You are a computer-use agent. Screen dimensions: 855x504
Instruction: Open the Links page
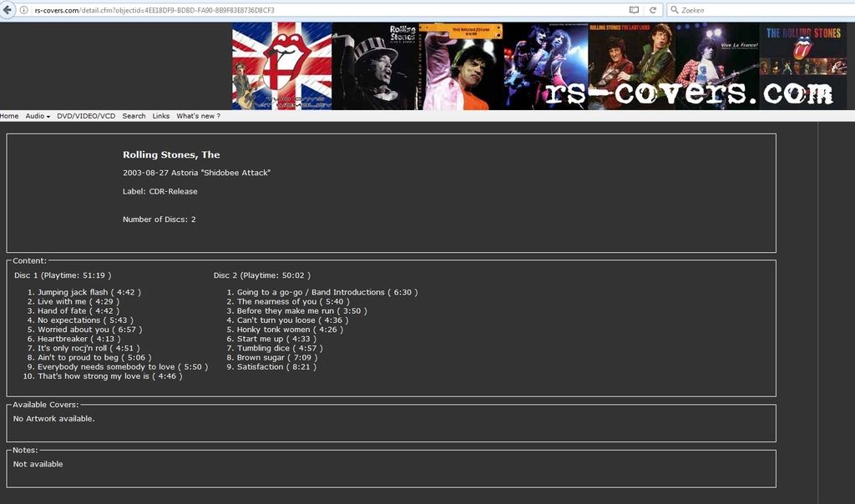pyautogui.click(x=161, y=116)
